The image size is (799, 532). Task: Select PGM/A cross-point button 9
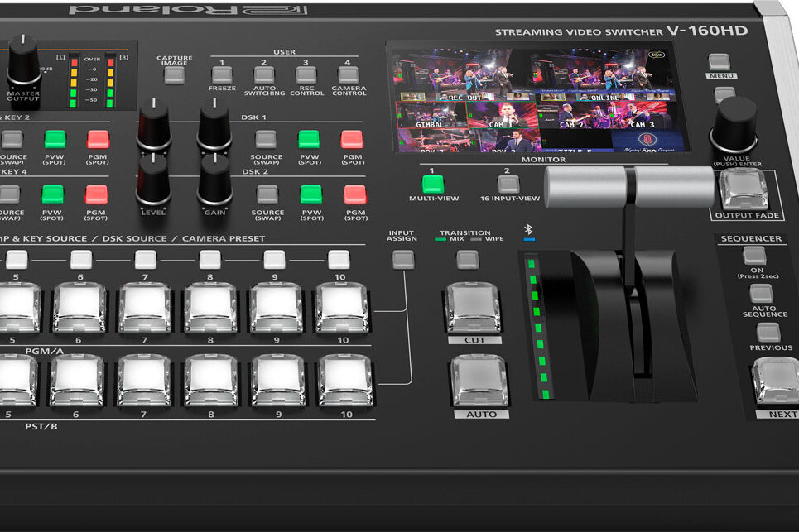click(277, 309)
